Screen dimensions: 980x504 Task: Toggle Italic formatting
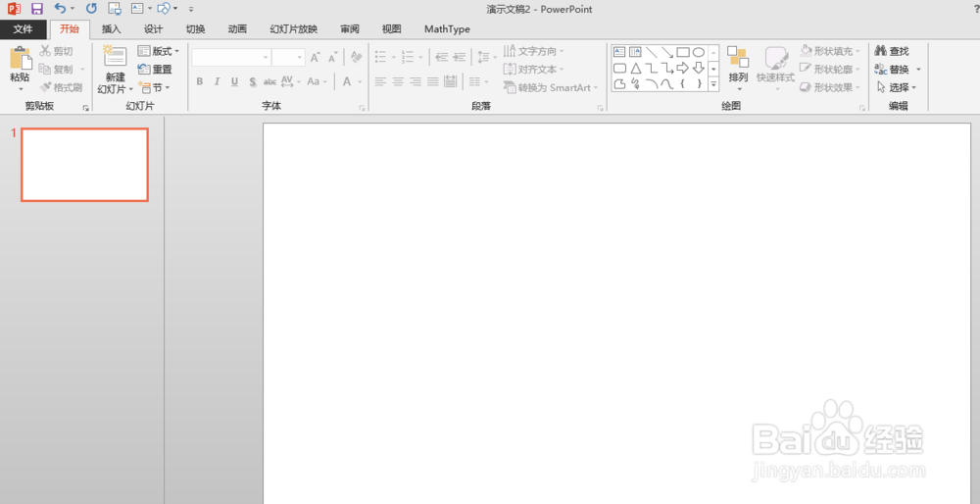(217, 81)
